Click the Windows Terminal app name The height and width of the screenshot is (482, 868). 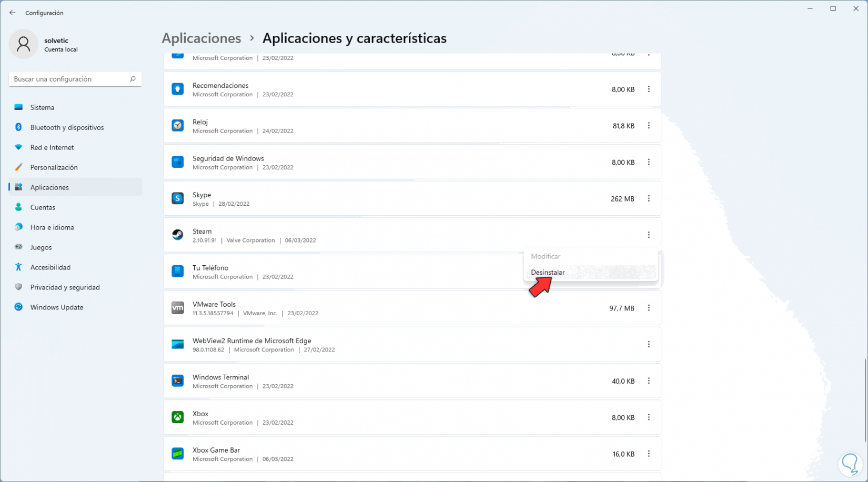tap(221, 377)
